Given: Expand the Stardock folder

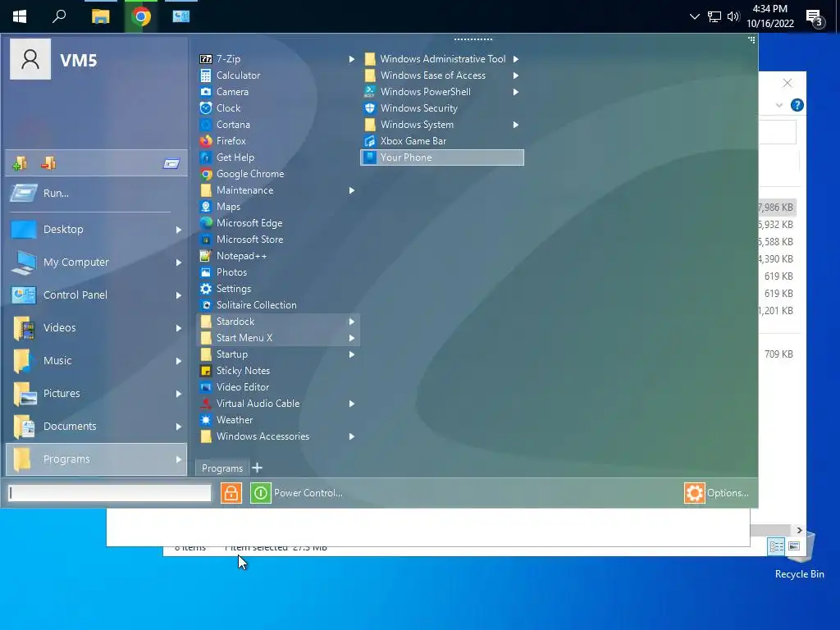Looking at the screenshot, I should tap(277, 322).
